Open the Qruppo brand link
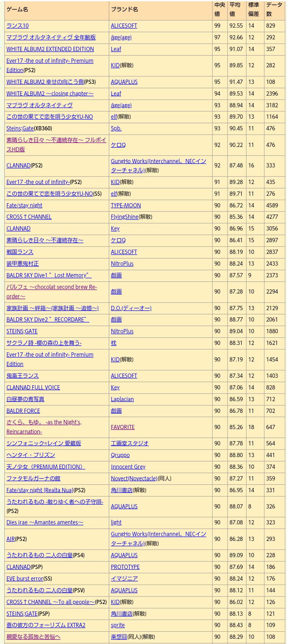Screen dimensions: 287x644 tap(120, 455)
